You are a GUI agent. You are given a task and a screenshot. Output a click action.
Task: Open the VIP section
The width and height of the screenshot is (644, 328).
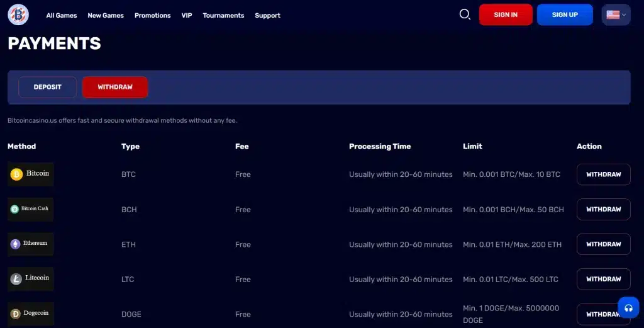pos(187,15)
